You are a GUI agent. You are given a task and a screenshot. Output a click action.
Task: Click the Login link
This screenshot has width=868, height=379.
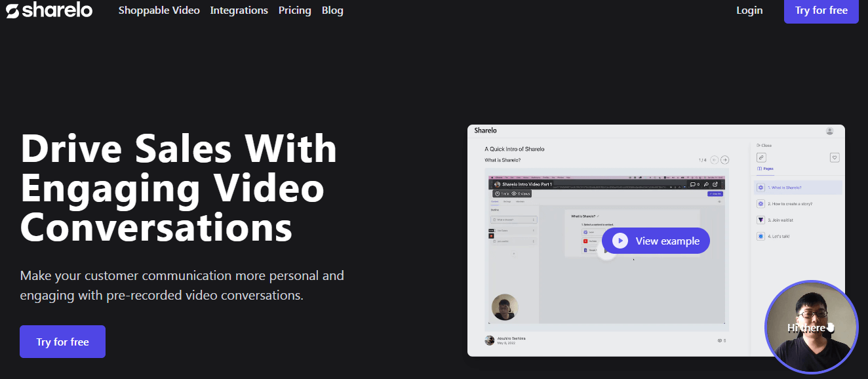click(x=749, y=10)
